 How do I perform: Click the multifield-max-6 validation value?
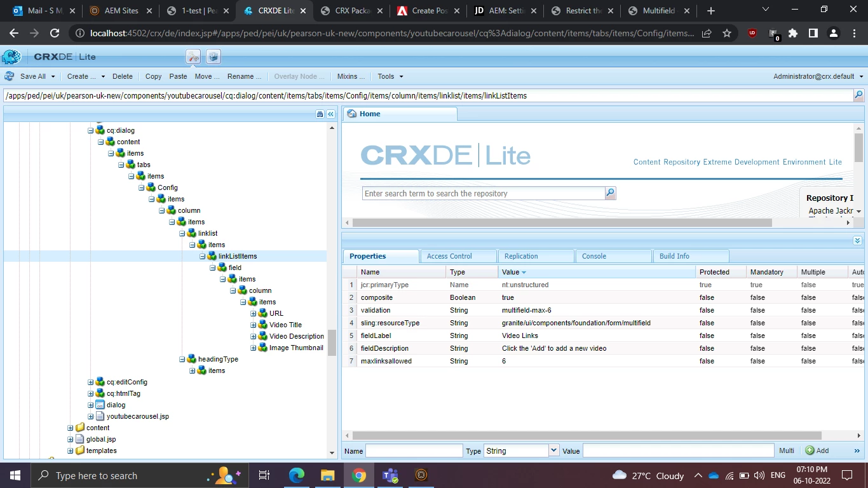[526, 310]
